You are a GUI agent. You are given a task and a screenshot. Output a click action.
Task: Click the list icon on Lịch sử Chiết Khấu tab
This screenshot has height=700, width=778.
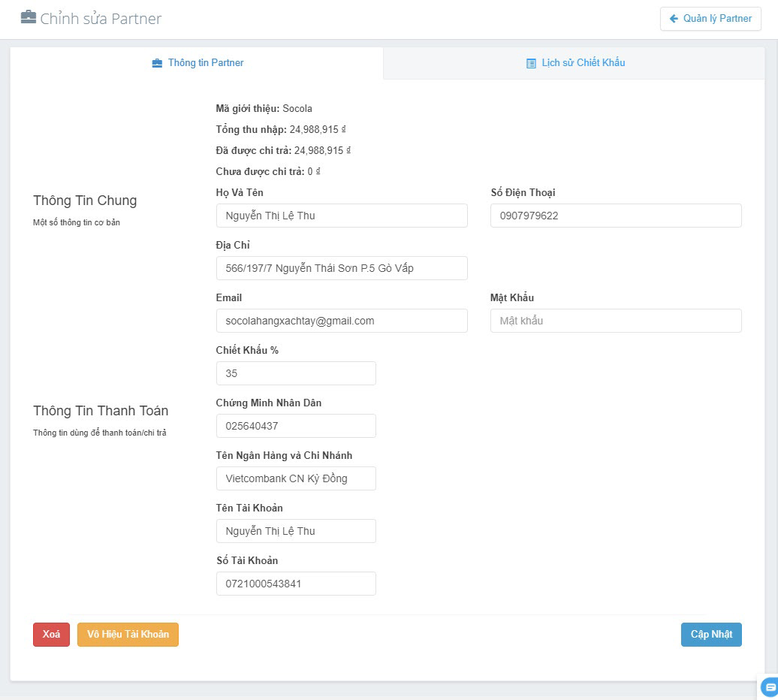pos(531,63)
